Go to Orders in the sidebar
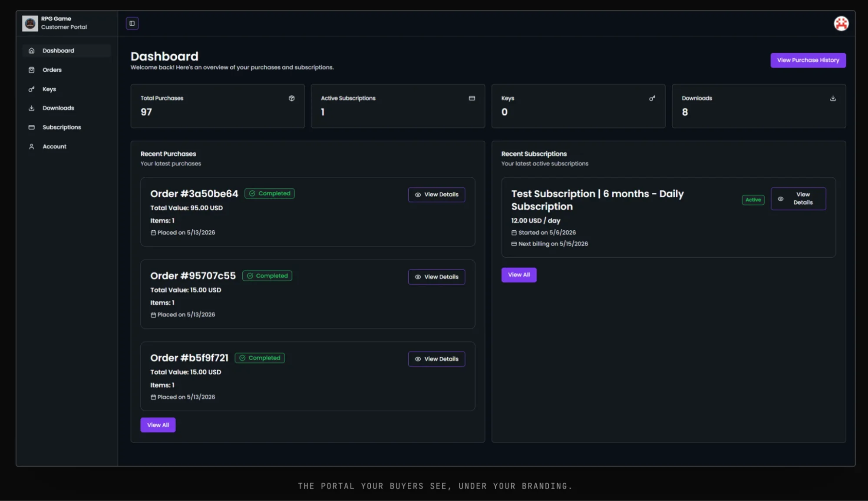The image size is (868, 501). tap(67, 70)
